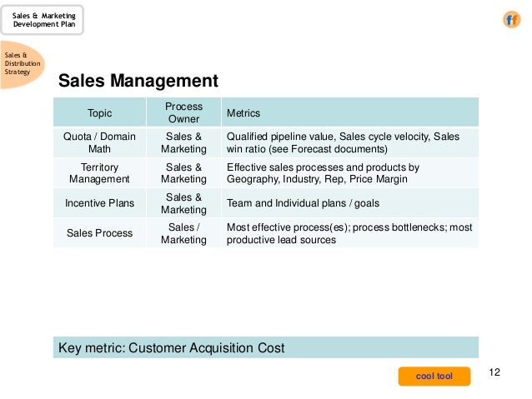Select the Topic column header
Viewport: 532px width, 399px height.
click(x=99, y=112)
